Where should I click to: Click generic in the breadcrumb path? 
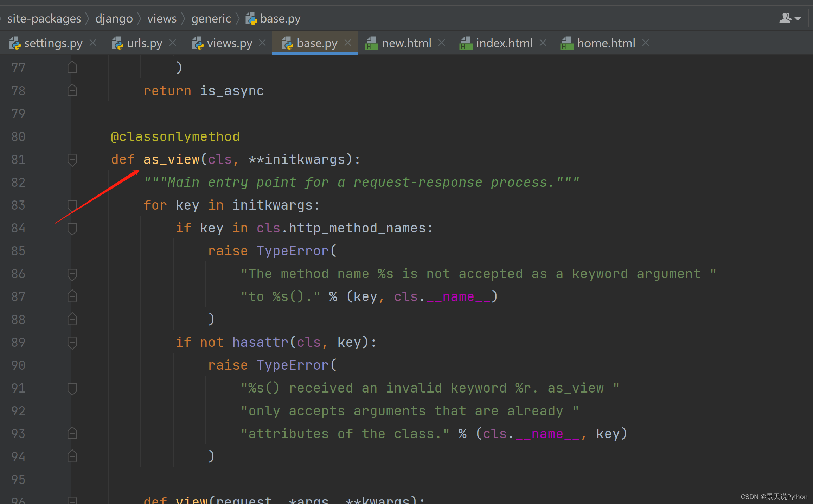click(x=211, y=18)
